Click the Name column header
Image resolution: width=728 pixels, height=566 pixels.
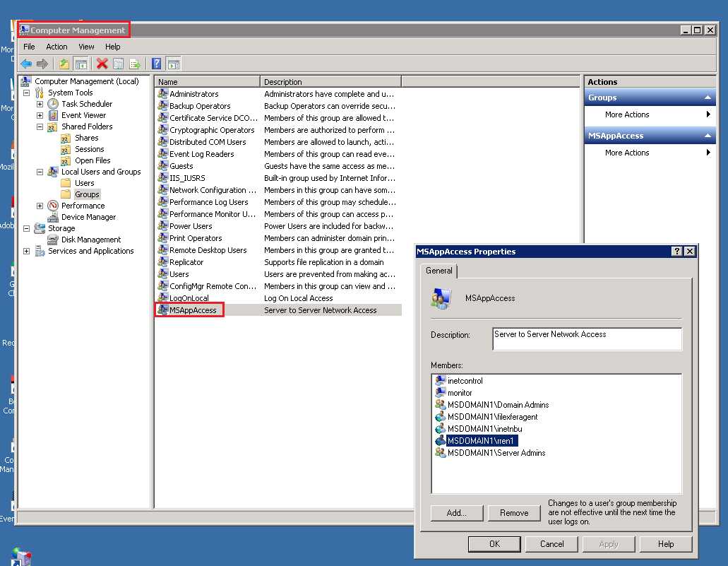207,82
